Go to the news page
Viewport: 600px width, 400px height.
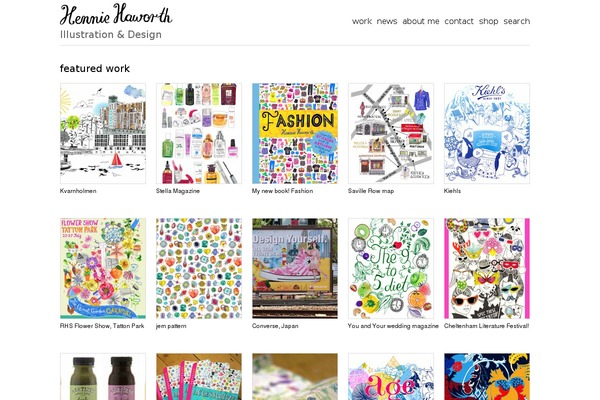tap(387, 21)
